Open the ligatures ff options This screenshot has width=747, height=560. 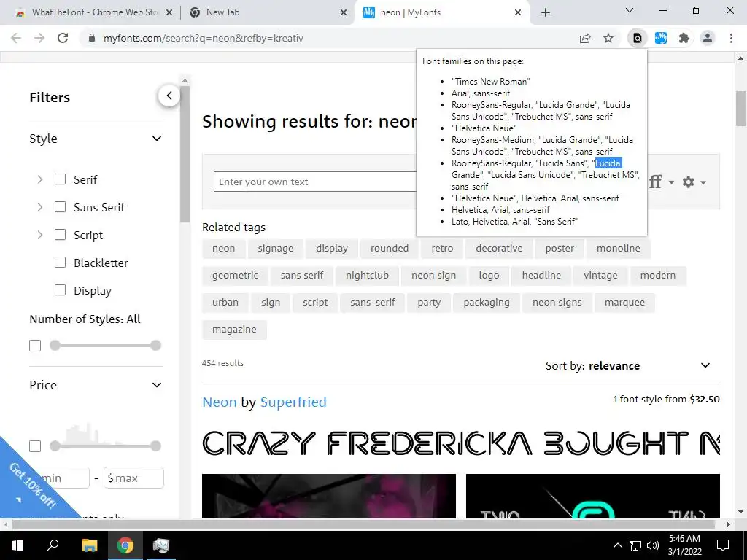pos(661,182)
